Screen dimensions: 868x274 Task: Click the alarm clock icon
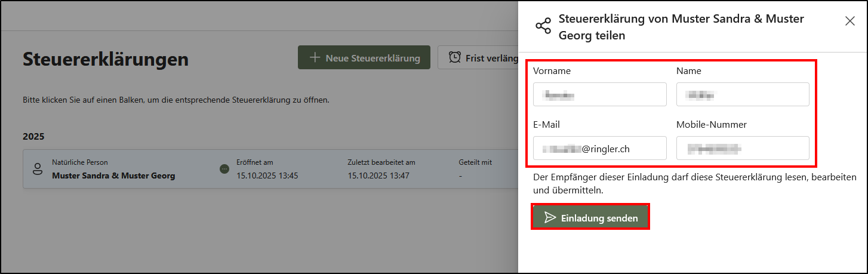point(455,58)
